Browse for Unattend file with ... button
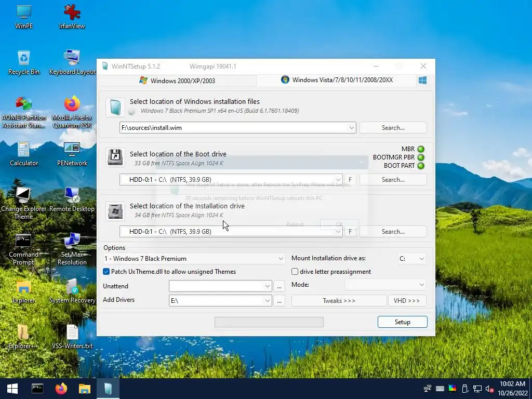Screen dimensions: 532x399 coord(279,286)
